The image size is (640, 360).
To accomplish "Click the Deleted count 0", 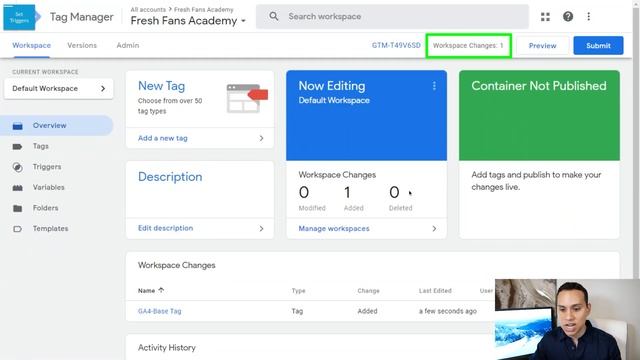I will point(394,192).
